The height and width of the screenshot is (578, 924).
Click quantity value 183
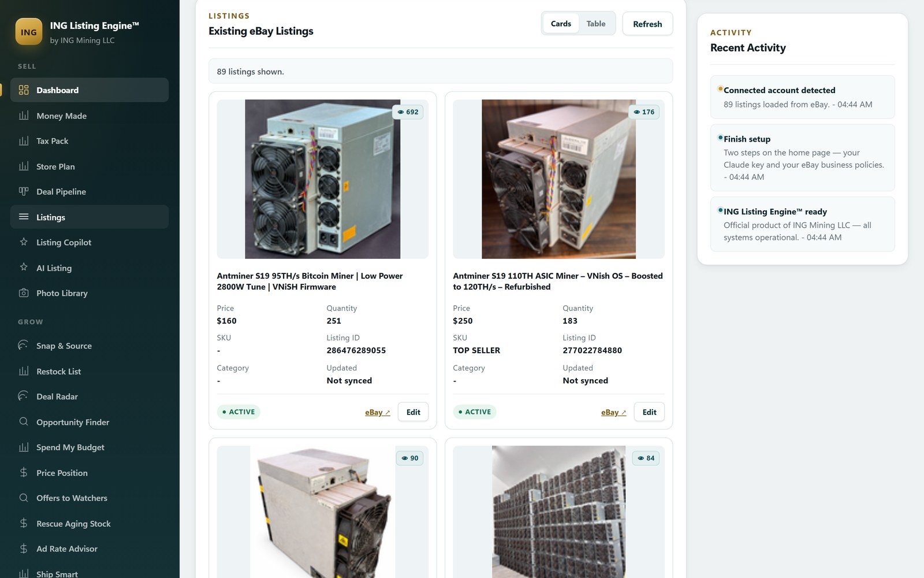click(x=570, y=321)
